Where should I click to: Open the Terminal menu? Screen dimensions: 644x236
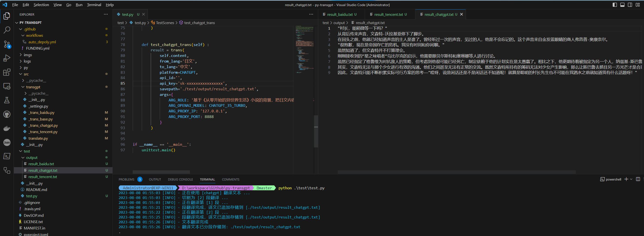(94, 5)
